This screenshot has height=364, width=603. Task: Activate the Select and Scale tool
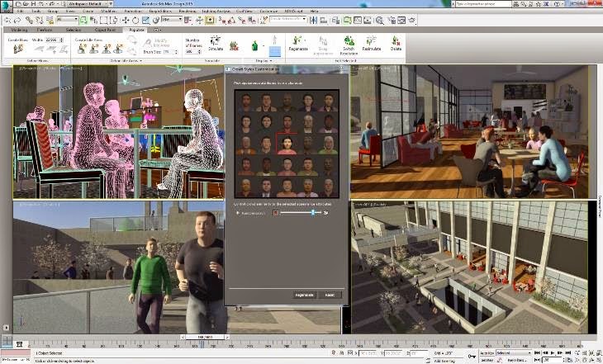145,21
